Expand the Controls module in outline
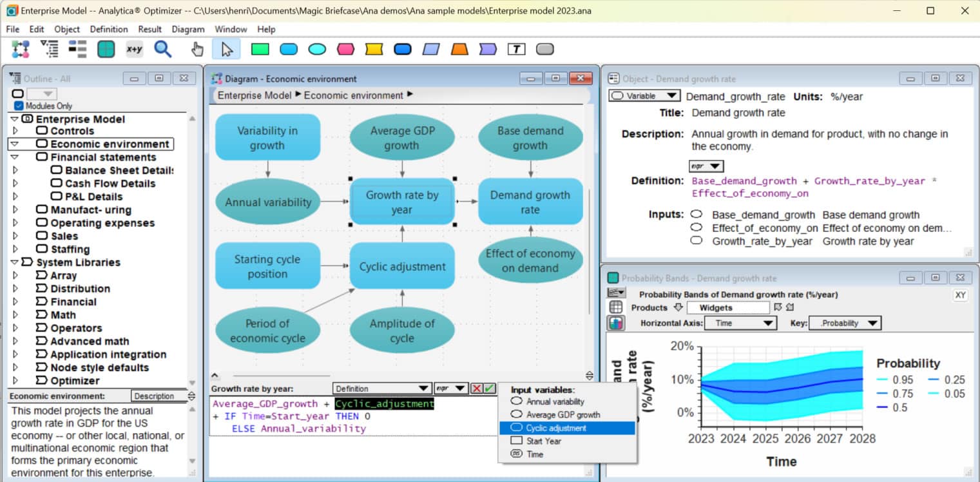 (x=15, y=131)
